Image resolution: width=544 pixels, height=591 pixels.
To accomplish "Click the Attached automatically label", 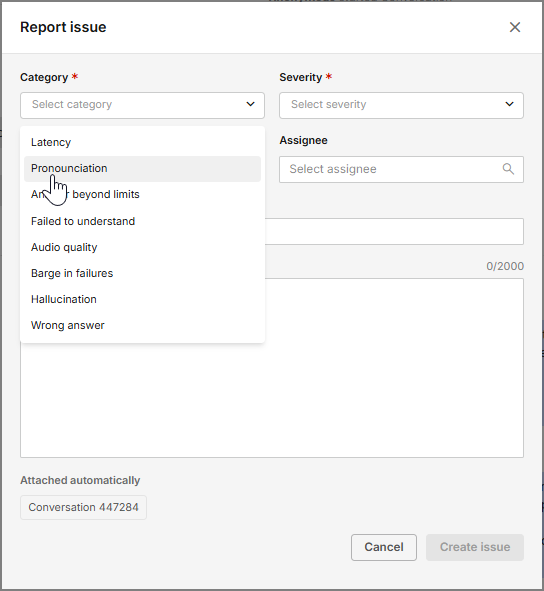I will pos(80,480).
